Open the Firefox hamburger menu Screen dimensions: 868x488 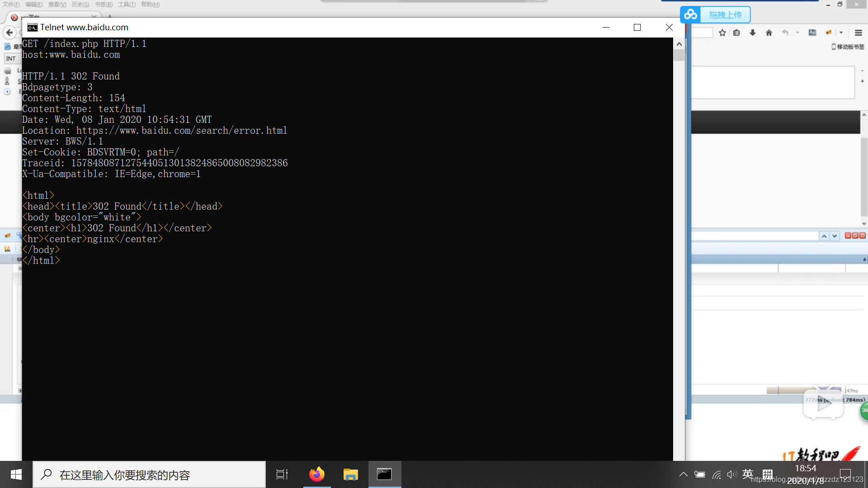pos(859,33)
